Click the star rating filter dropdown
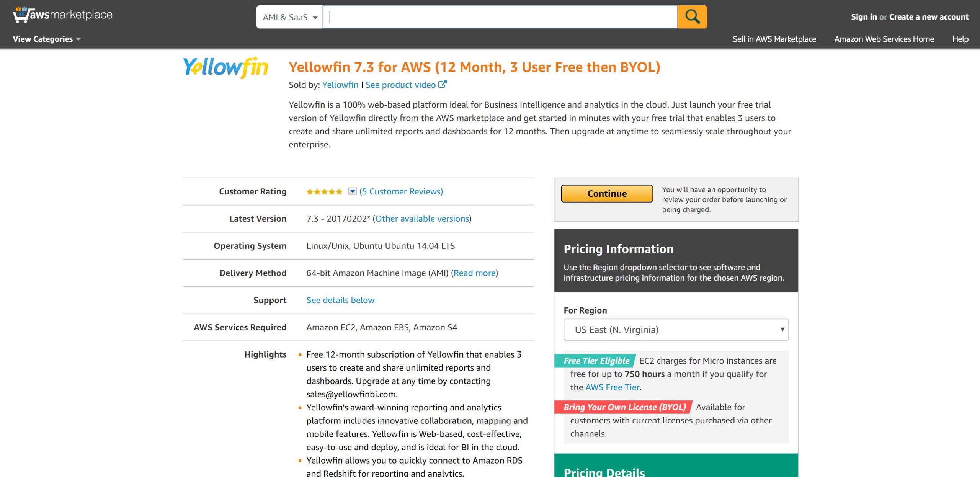 (x=351, y=191)
